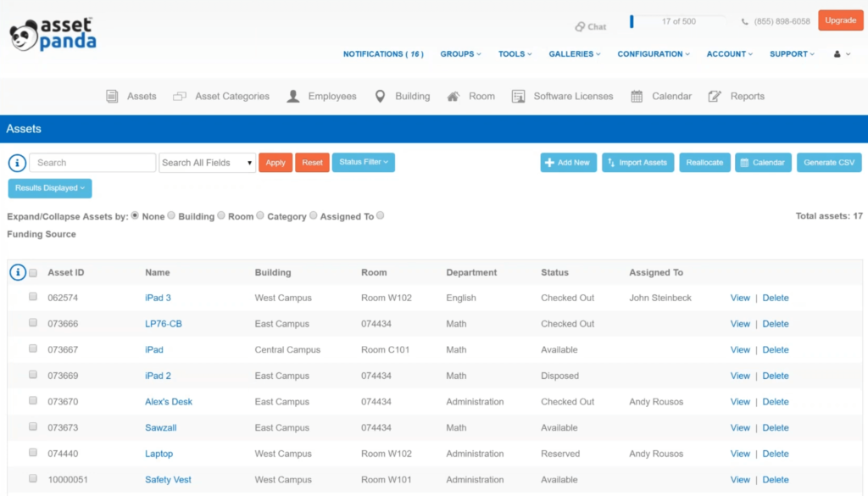Expand the Results Displayed dropdown
868x496 pixels.
[x=50, y=188]
